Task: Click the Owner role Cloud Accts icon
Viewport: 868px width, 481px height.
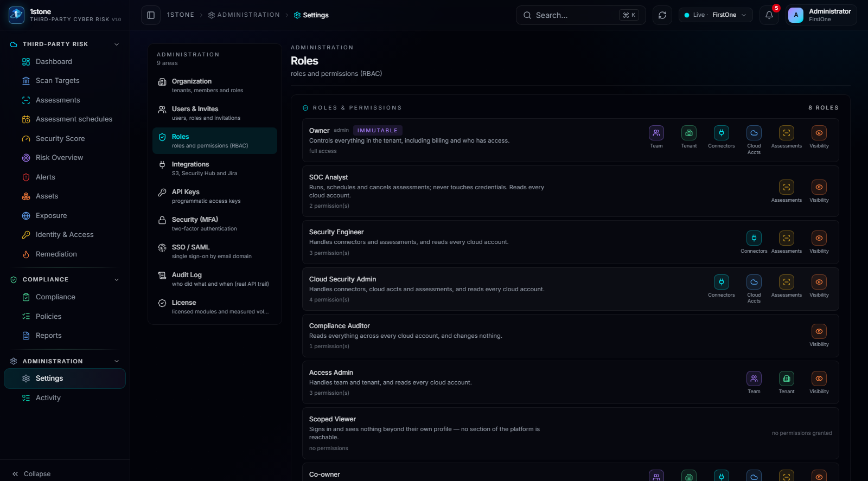Action: [754, 133]
